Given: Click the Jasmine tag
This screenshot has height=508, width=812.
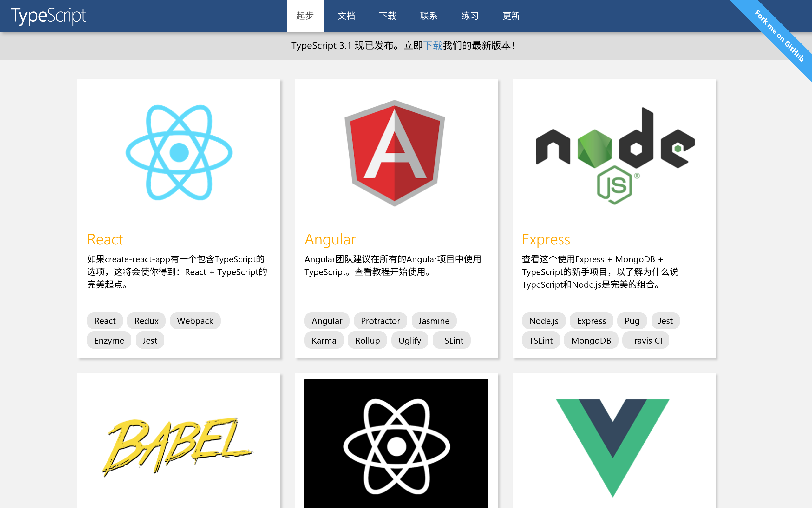Looking at the screenshot, I should click(434, 321).
